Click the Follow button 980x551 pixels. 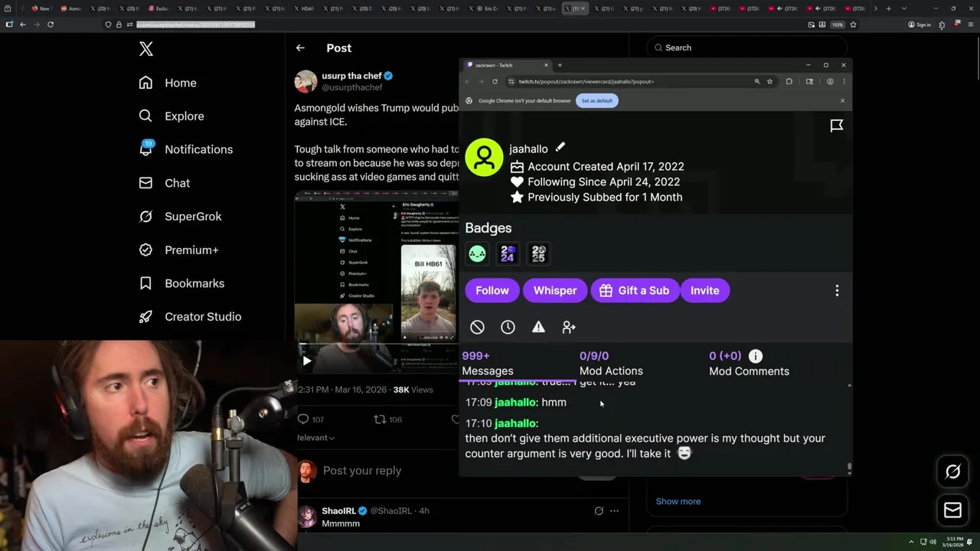(492, 290)
